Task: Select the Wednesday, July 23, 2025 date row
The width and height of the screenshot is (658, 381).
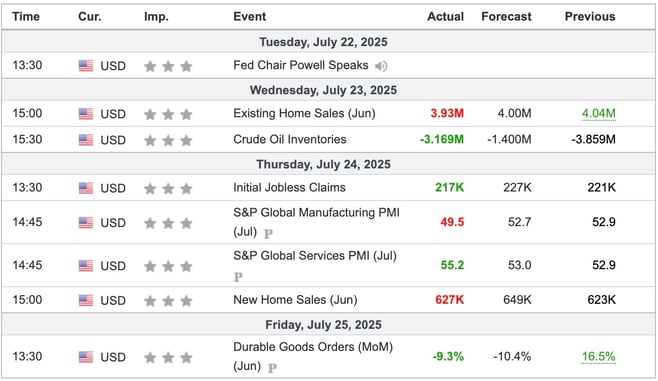Action: [x=328, y=90]
